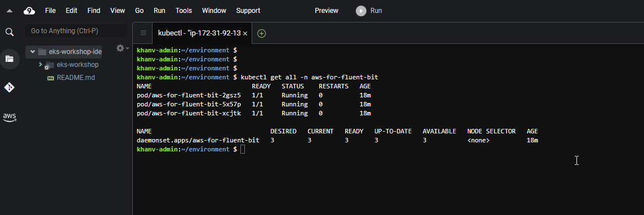Open the tab list menu icon
Image resolution: width=644 pixels, height=215 pixels.
click(144, 33)
